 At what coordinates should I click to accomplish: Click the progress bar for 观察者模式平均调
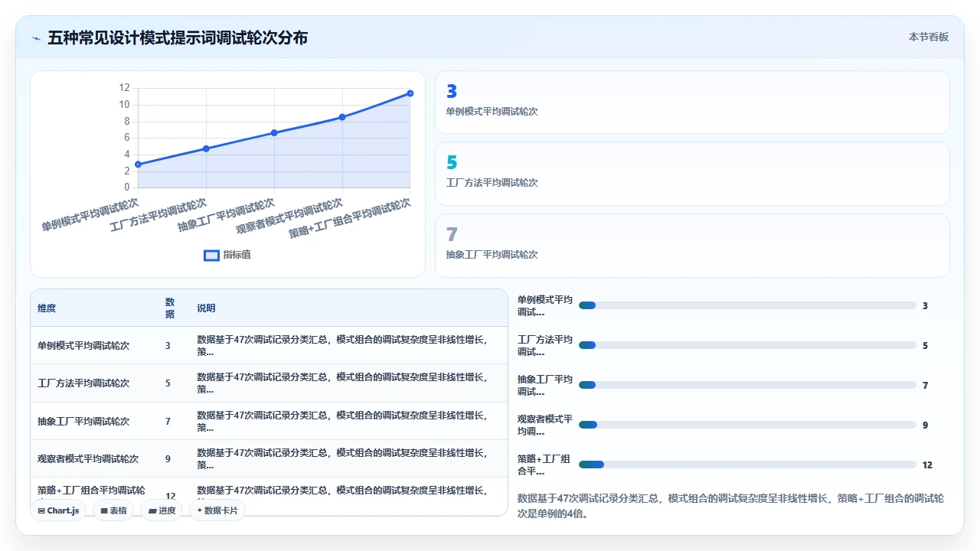747,425
